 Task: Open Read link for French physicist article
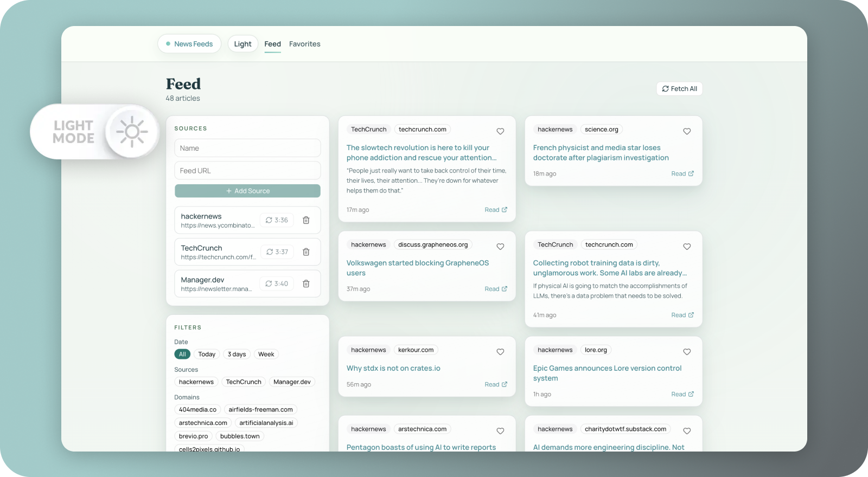point(682,173)
